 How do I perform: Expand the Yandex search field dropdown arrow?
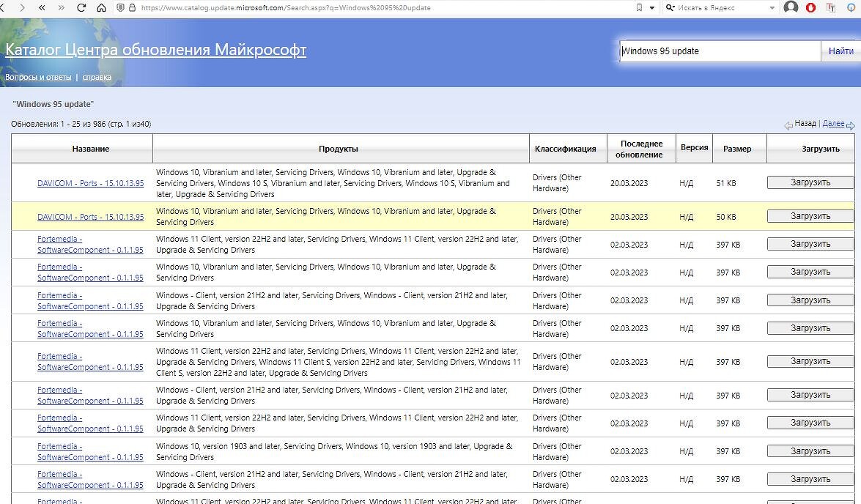click(x=772, y=7)
